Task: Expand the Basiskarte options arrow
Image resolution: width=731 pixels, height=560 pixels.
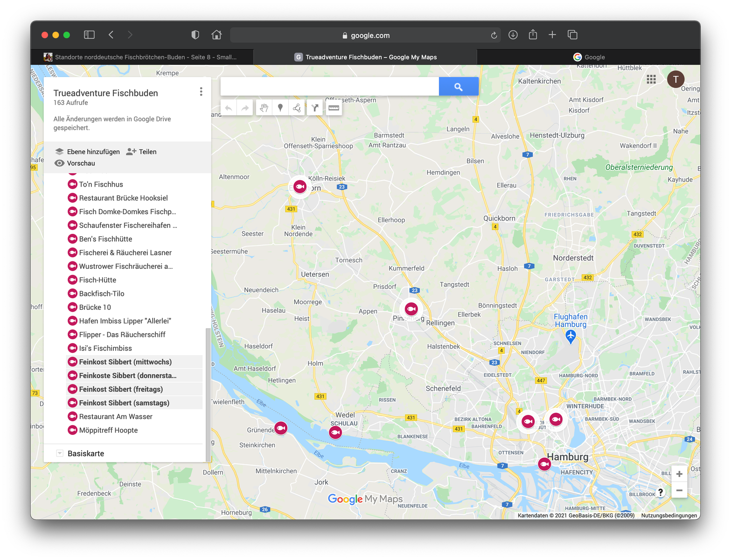Action: [60, 454]
